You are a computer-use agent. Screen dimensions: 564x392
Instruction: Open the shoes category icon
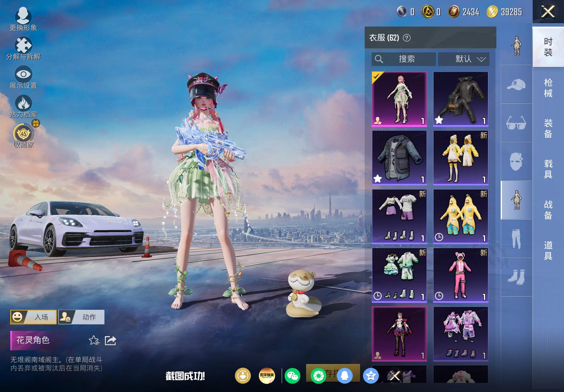click(x=516, y=277)
